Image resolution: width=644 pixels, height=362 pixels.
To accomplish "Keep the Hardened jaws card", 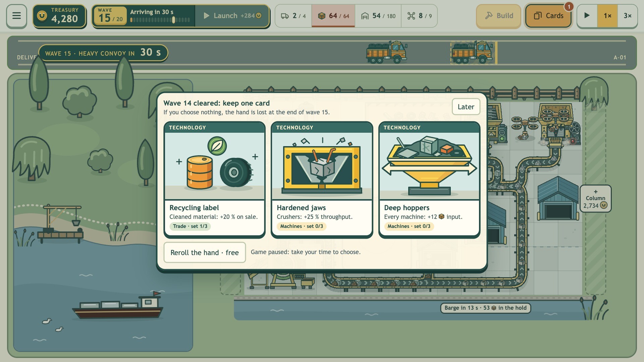I will click(x=322, y=180).
